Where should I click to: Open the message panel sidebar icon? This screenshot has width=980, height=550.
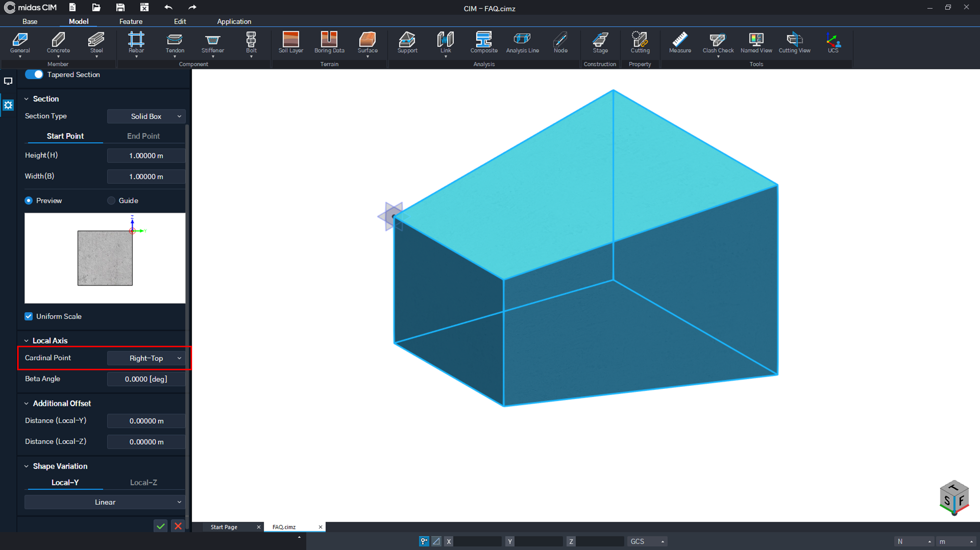coord(8,81)
